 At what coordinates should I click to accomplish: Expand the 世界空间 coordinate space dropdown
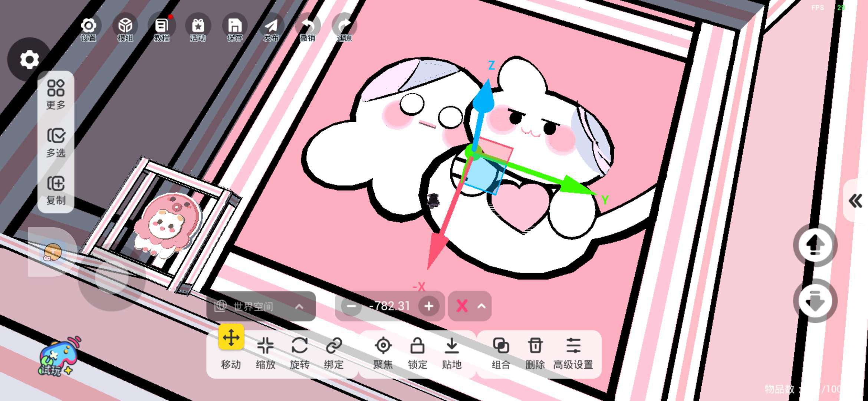coord(261,306)
